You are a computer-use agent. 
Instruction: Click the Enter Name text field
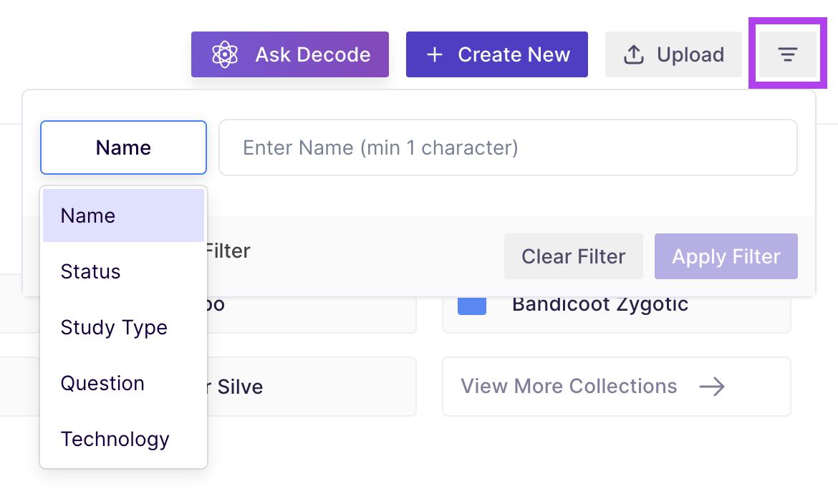508,147
